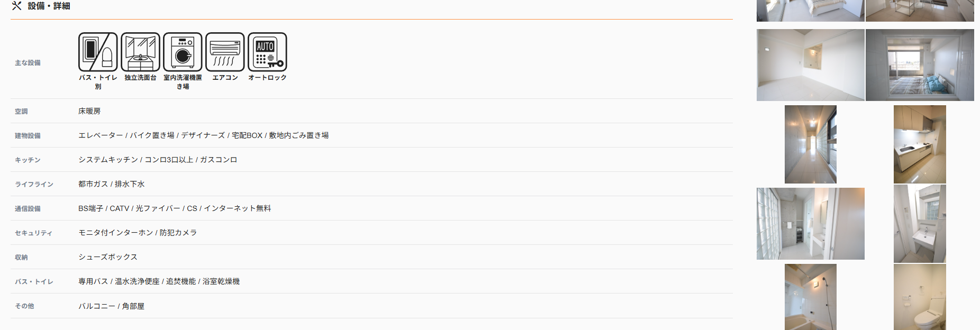The width and height of the screenshot is (980, 330).
Task: View the bathroom shower and tub photo
Action: pos(810,297)
